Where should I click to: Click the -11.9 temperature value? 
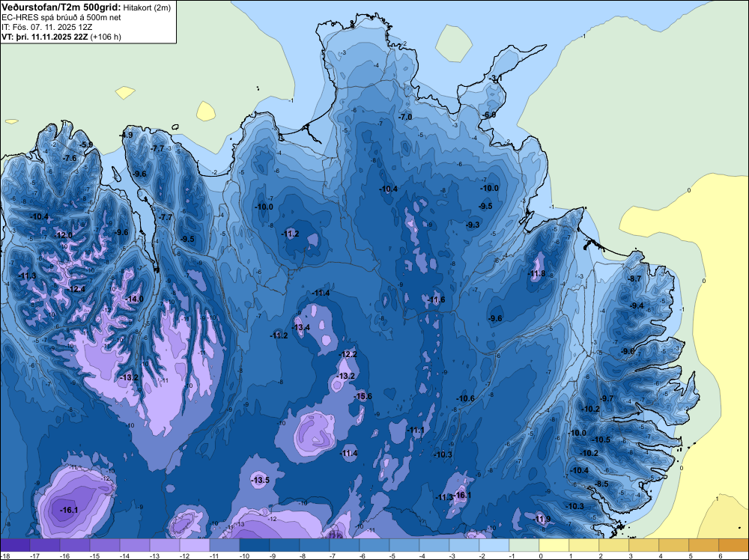(x=542, y=519)
